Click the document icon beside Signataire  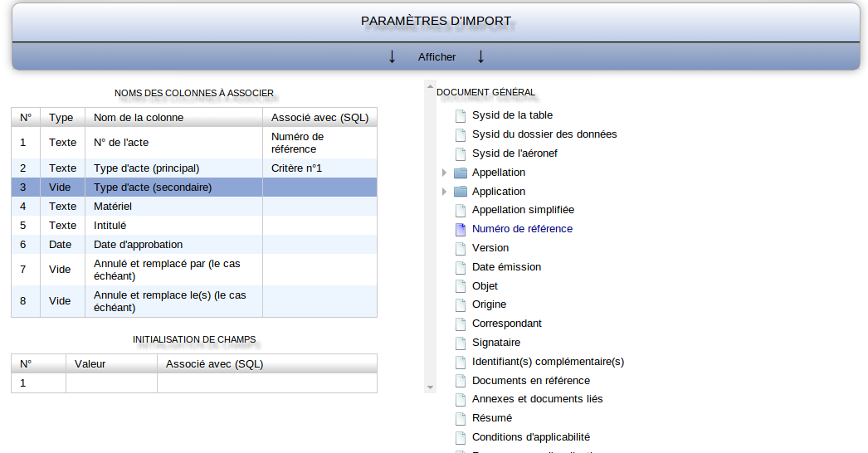click(460, 343)
